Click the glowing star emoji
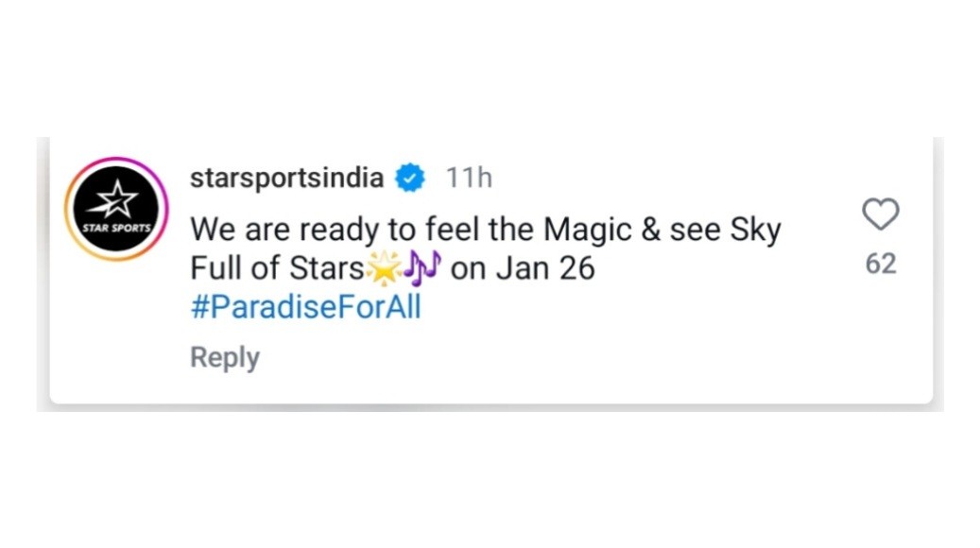This screenshot has width=980, height=548. tap(384, 269)
